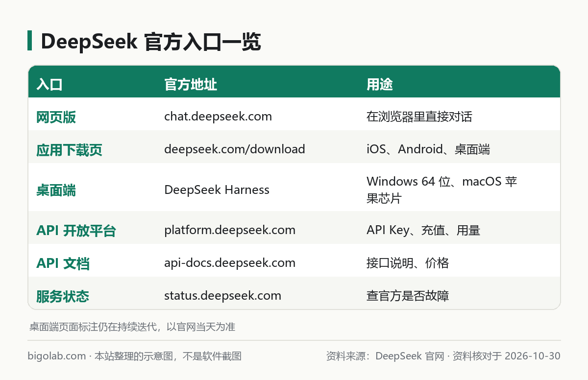Select the "应用下载页" row label
Screen dimensions: 588x380
tap(69, 150)
